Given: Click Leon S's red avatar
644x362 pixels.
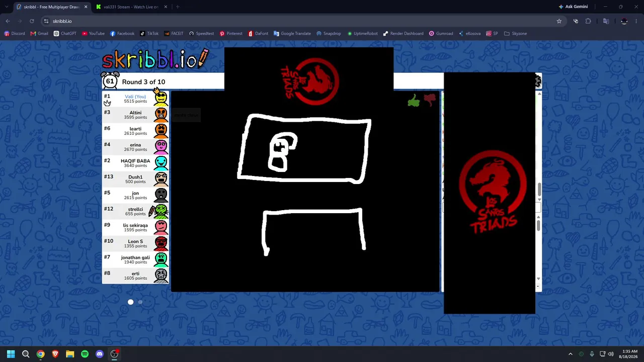Looking at the screenshot, I should (161, 243).
